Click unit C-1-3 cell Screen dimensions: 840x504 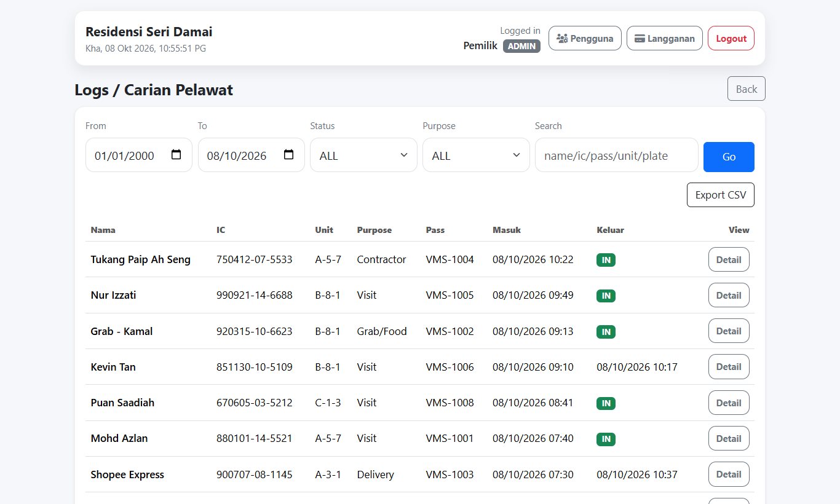(328, 403)
